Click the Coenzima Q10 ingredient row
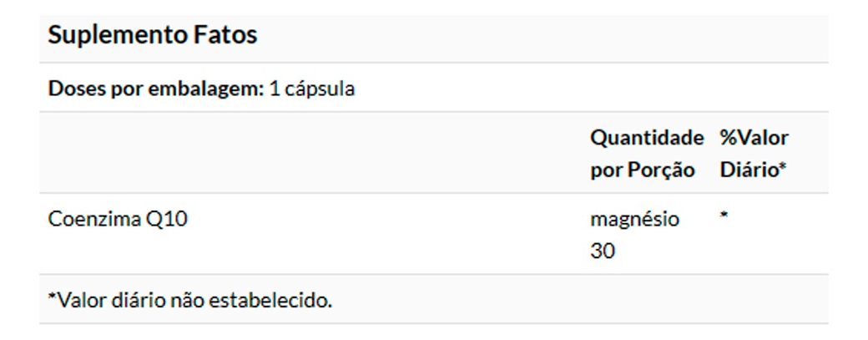Screen dimensions: 868x340 [x=118, y=220]
